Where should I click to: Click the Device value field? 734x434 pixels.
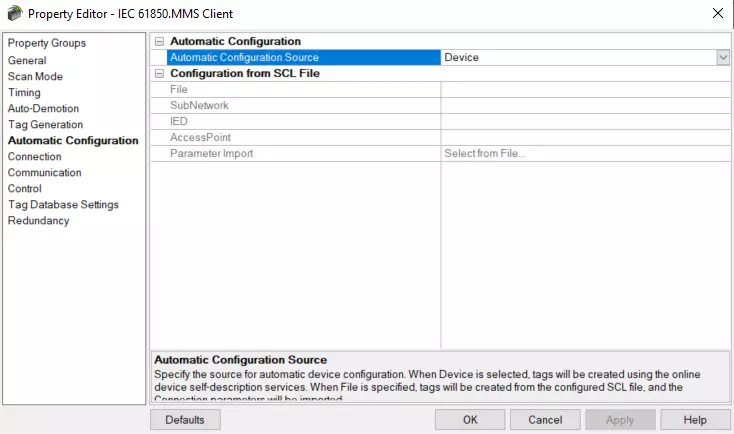click(x=579, y=57)
